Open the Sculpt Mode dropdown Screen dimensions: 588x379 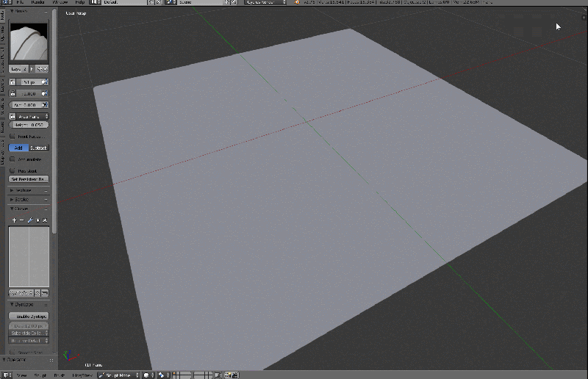(118, 375)
